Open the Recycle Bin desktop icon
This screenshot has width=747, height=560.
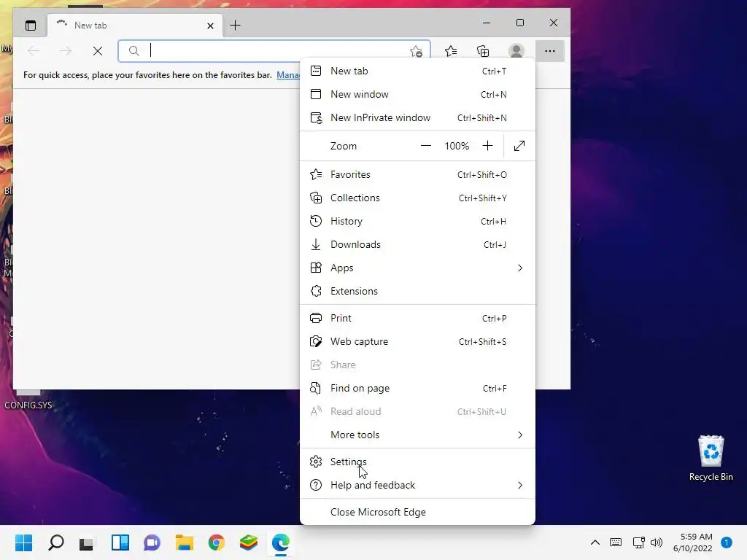(711, 458)
